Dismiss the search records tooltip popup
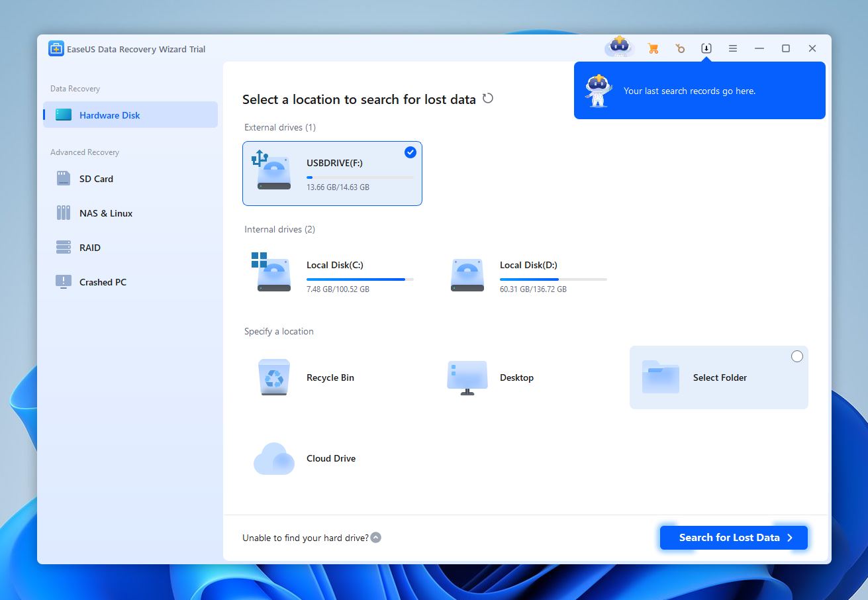 tap(700, 91)
